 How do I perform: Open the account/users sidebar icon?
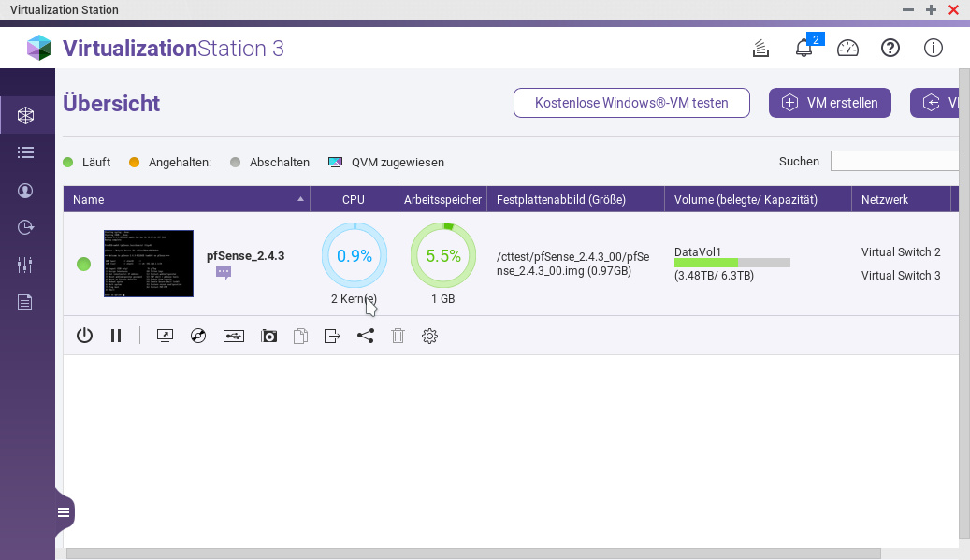click(25, 190)
